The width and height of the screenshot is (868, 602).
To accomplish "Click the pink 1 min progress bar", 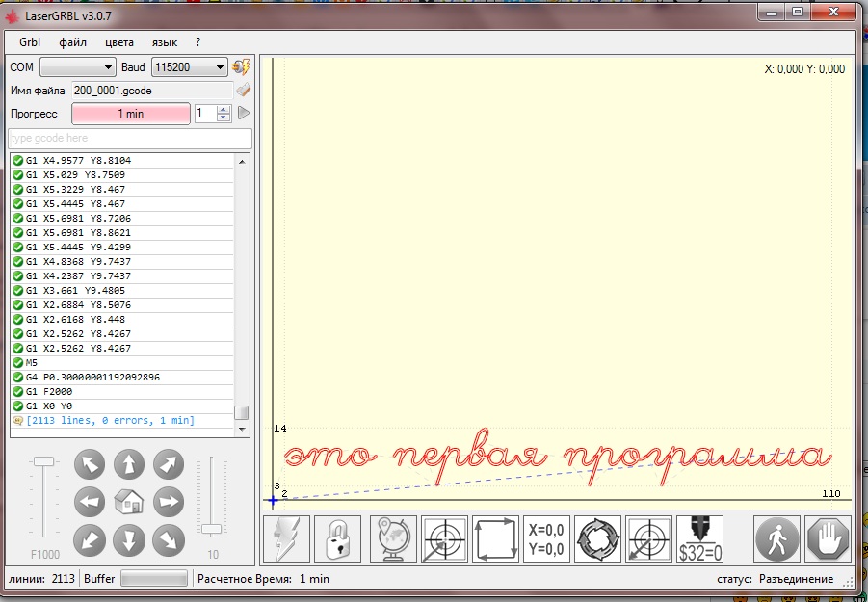I will [131, 114].
